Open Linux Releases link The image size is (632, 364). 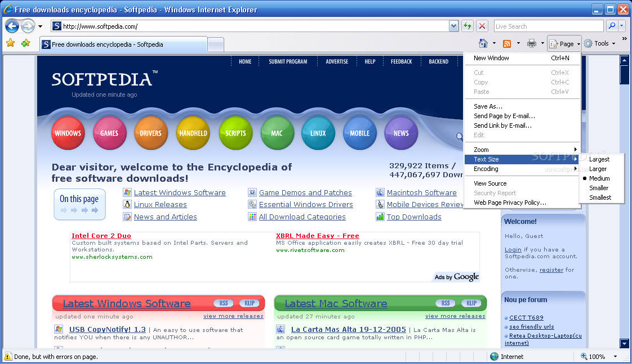[x=161, y=205]
